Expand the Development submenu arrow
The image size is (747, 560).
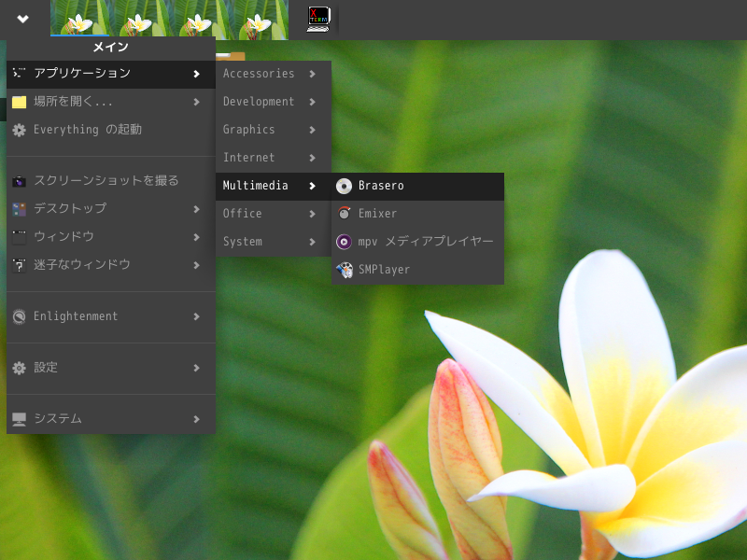(312, 102)
